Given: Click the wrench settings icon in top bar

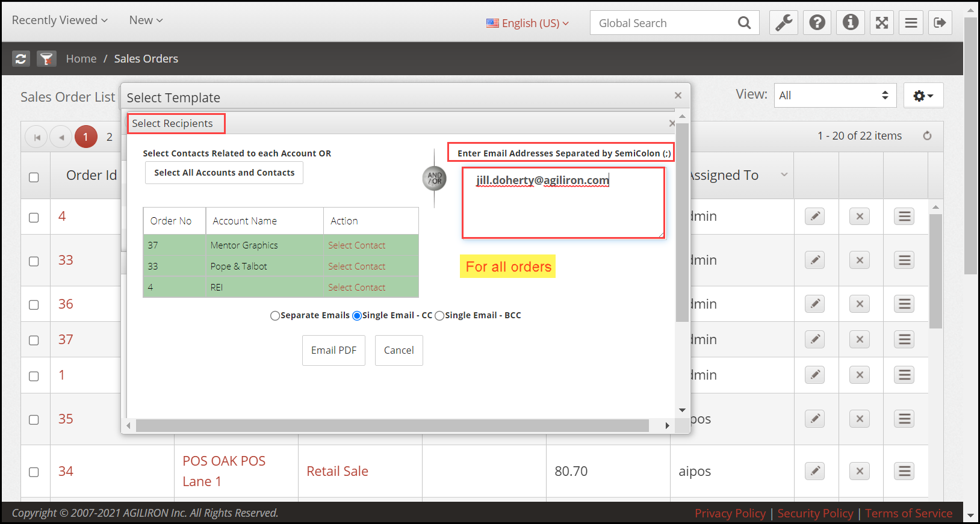Looking at the screenshot, I should pos(784,23).
